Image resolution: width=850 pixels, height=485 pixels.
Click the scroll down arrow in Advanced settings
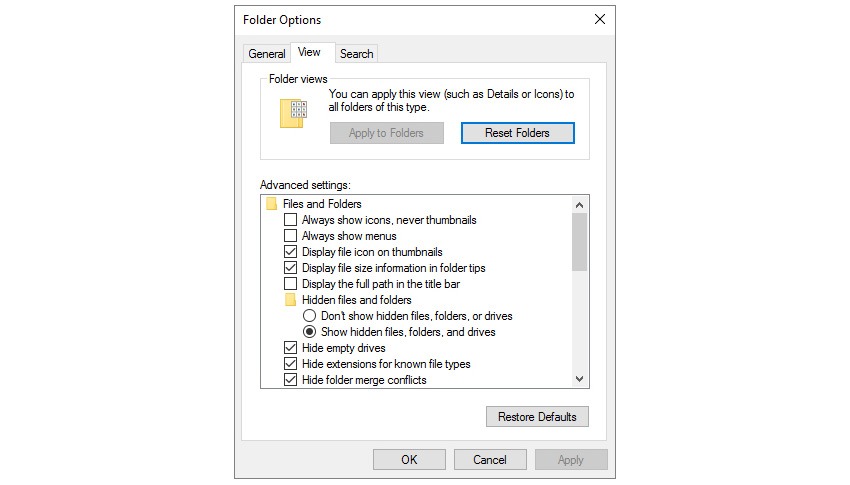click(579, 379)
